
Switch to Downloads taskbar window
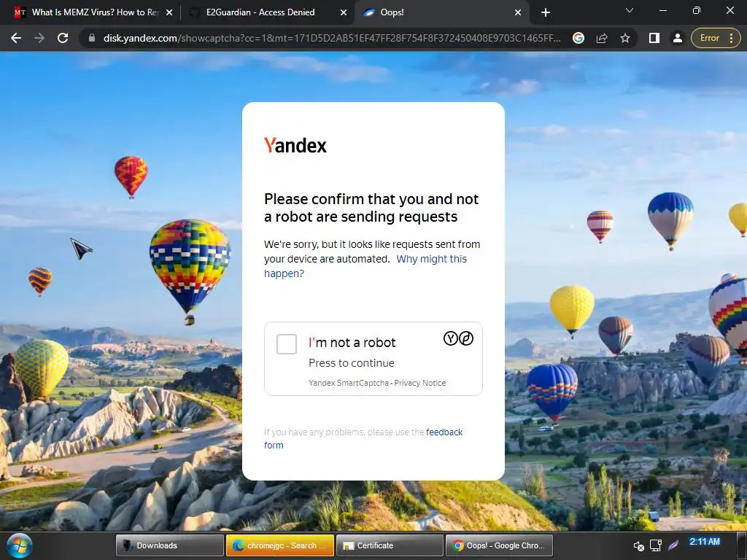click(169, 545)
